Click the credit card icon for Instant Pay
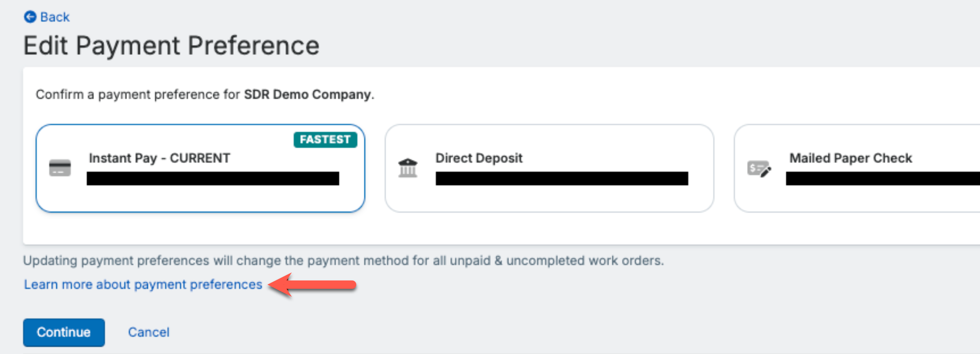Image resolution: width=980 pixels, height=354 pixels. tap(60, 168)
